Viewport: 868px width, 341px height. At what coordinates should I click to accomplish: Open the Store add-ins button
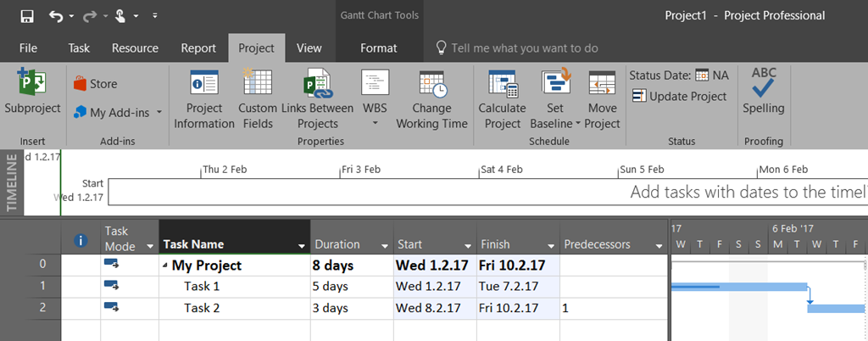[x=95, y=84]
